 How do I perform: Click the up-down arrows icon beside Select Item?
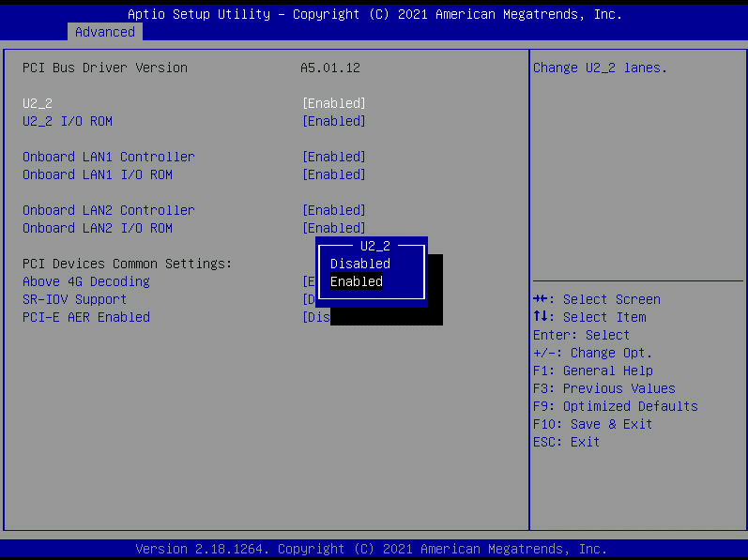point(540,316)
